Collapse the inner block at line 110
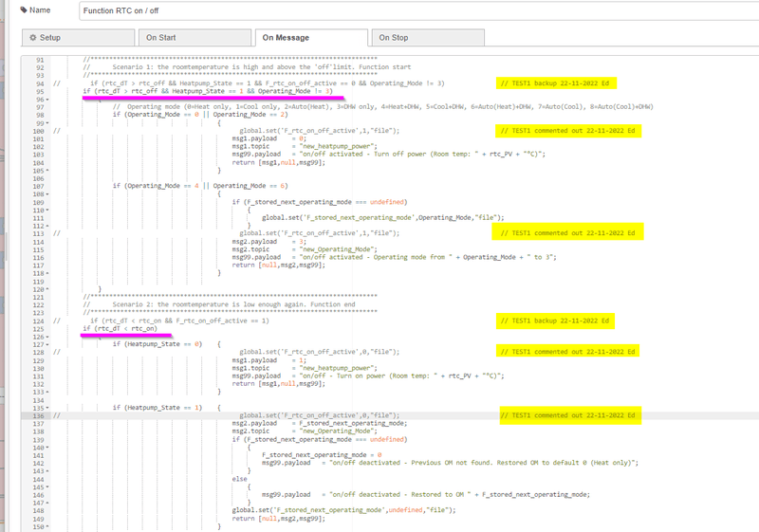This screenshot has width=759, height=532. pyautogui.click(x=47, y=210)
